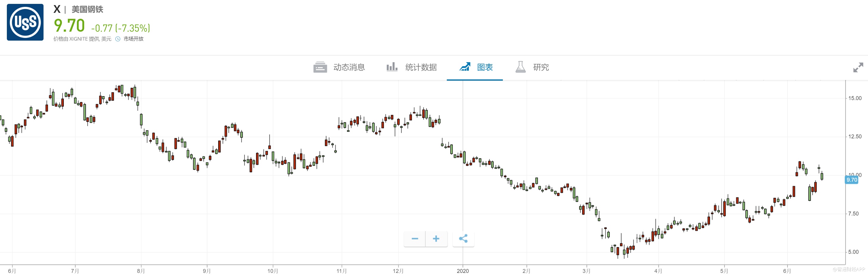Click the news icon beside 动态消息

tap(320, 67)
